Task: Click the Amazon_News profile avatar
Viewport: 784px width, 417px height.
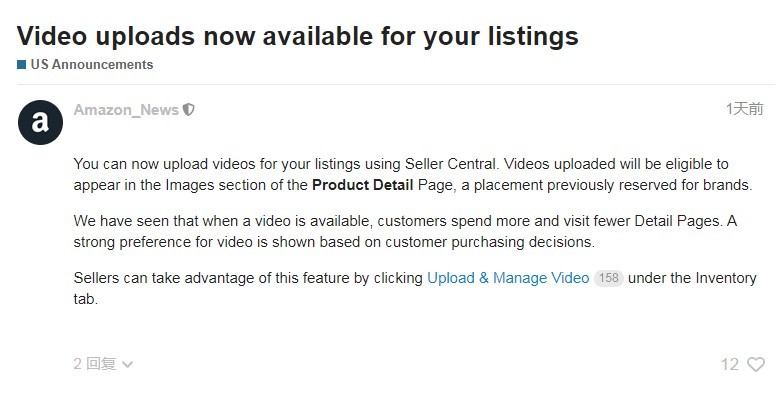Action: [40, 122]
